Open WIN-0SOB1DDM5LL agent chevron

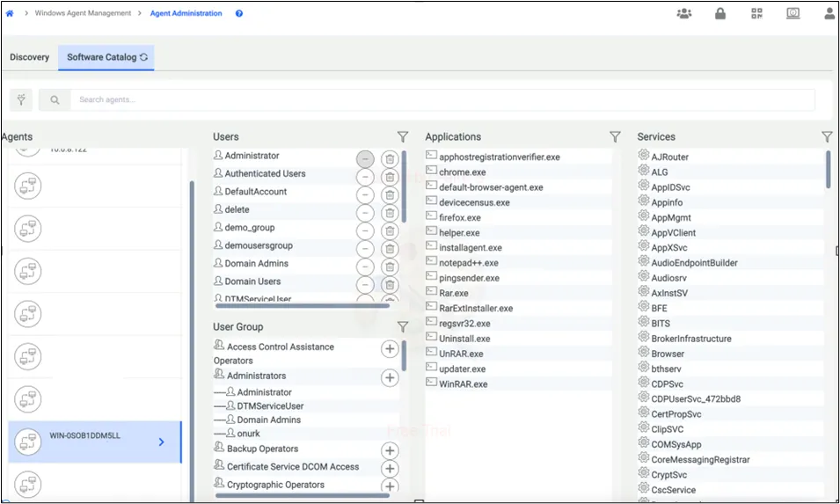click(x=161, y=442)
